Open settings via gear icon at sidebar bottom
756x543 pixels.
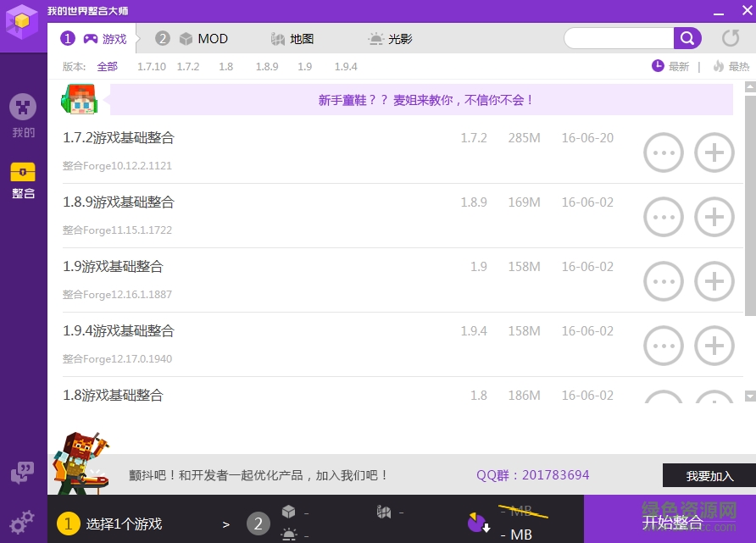point(23,522)
